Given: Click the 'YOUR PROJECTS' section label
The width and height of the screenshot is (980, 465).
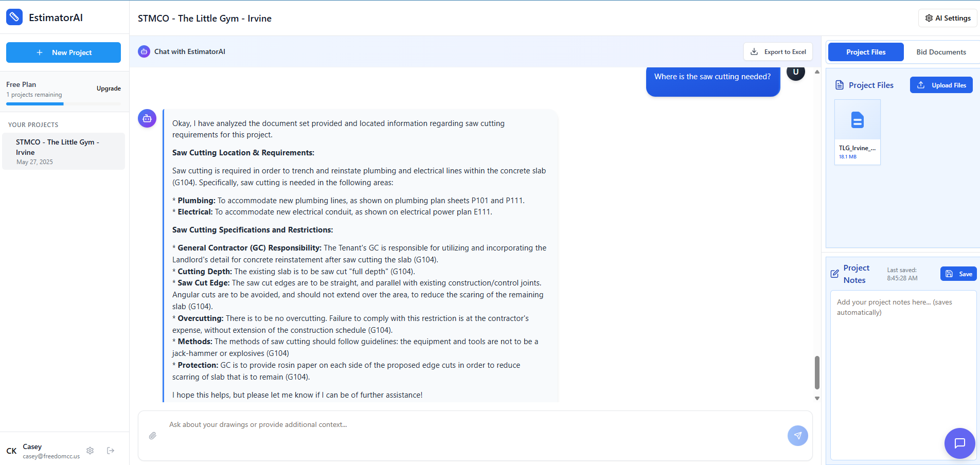Looking at the screenshot, I should click(x=33, y=125).
